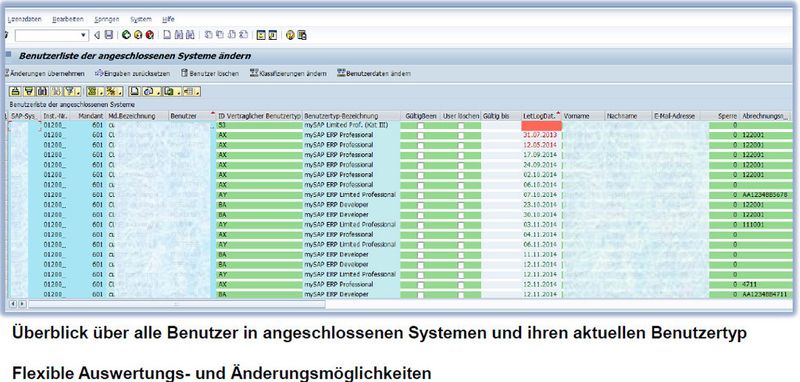Viewport: 800px width, 382px height.
Task: Open the Lizenzdaten menu
Action: tap(24, 19)
